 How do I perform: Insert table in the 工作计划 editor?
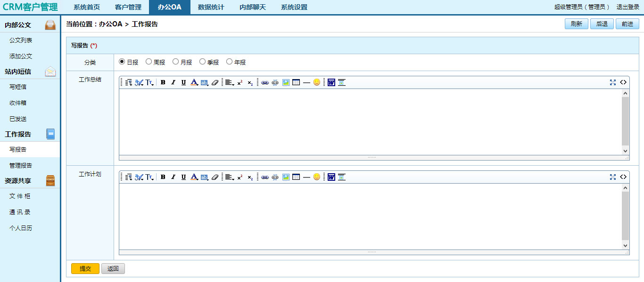(296, 177)
